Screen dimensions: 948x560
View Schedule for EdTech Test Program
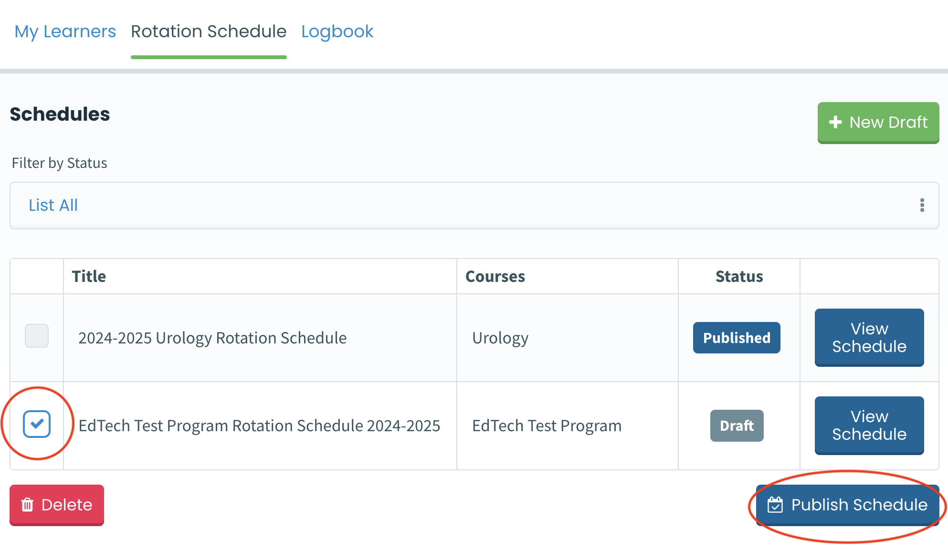coord(869,425)
